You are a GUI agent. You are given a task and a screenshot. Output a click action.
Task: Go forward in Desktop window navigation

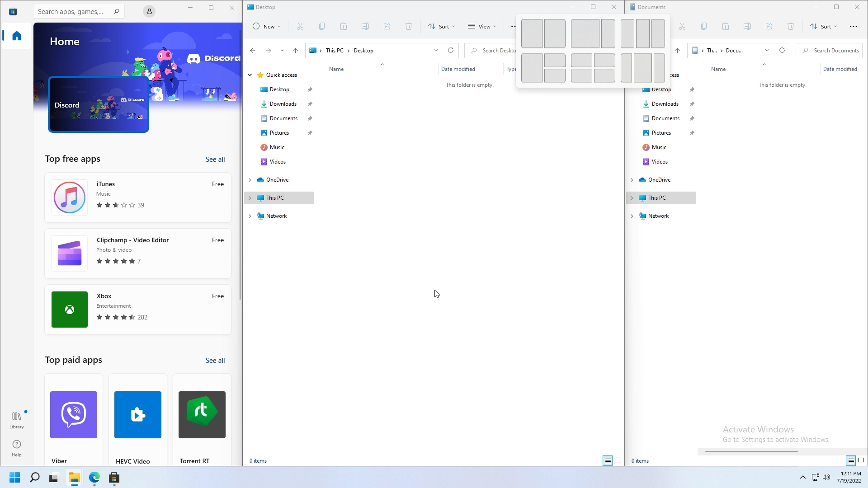[x=269, y=51]
